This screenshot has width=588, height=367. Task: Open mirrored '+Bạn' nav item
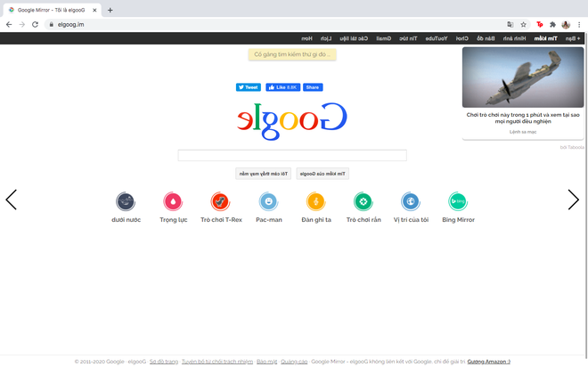[573, 38]
